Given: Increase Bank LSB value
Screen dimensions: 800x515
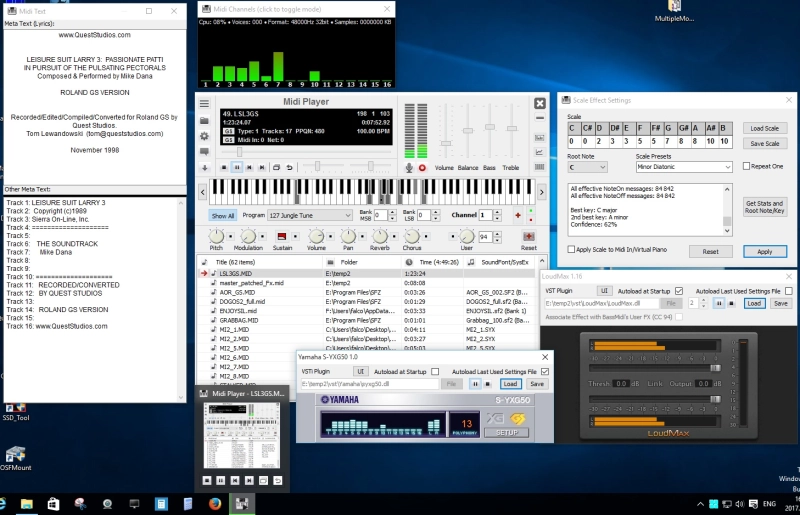Looking at the screenshot, I should click(x=435, y=212).
